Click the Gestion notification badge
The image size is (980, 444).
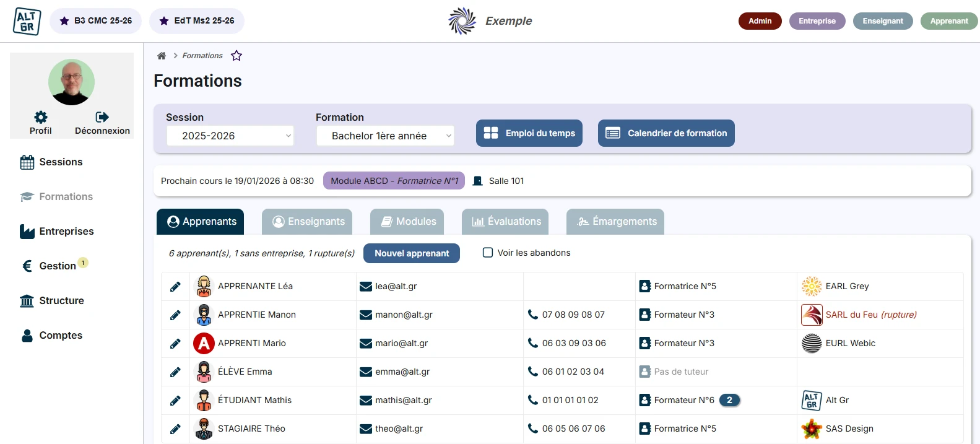[83, 263]
